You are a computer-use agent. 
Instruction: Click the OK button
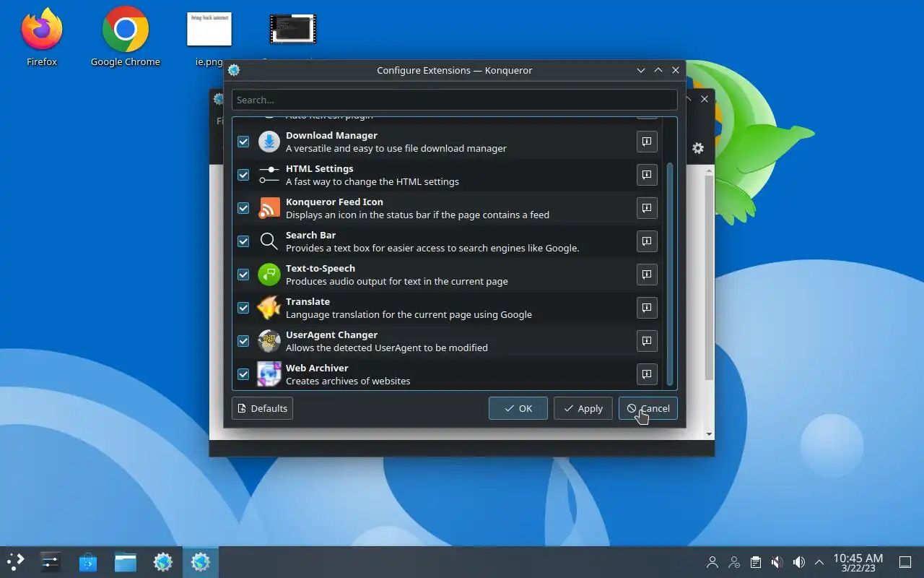tap(518, 408)
